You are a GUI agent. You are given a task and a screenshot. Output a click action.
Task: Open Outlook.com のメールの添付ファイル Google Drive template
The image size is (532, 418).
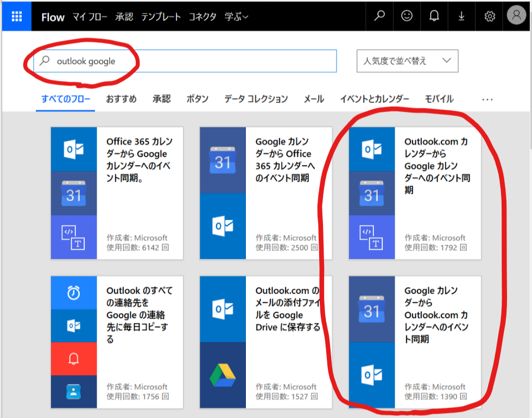287,309
